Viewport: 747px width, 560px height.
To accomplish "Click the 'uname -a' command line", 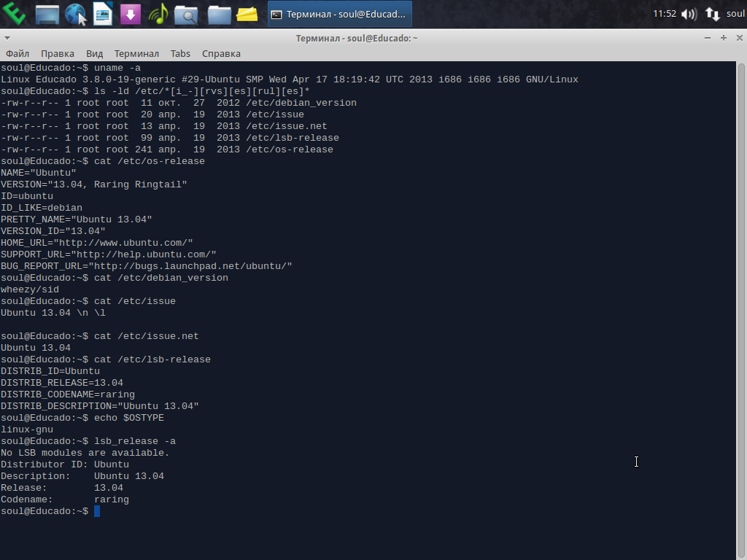I will (71, 68).
